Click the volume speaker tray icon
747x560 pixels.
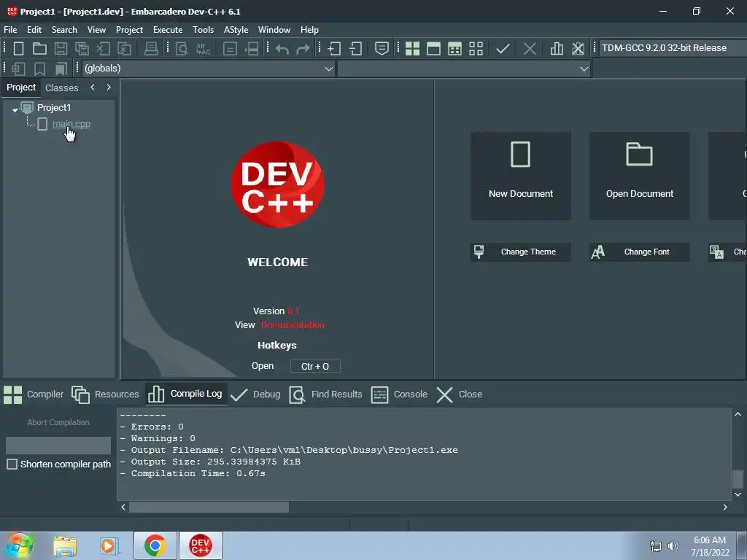[x=673, y=546]
